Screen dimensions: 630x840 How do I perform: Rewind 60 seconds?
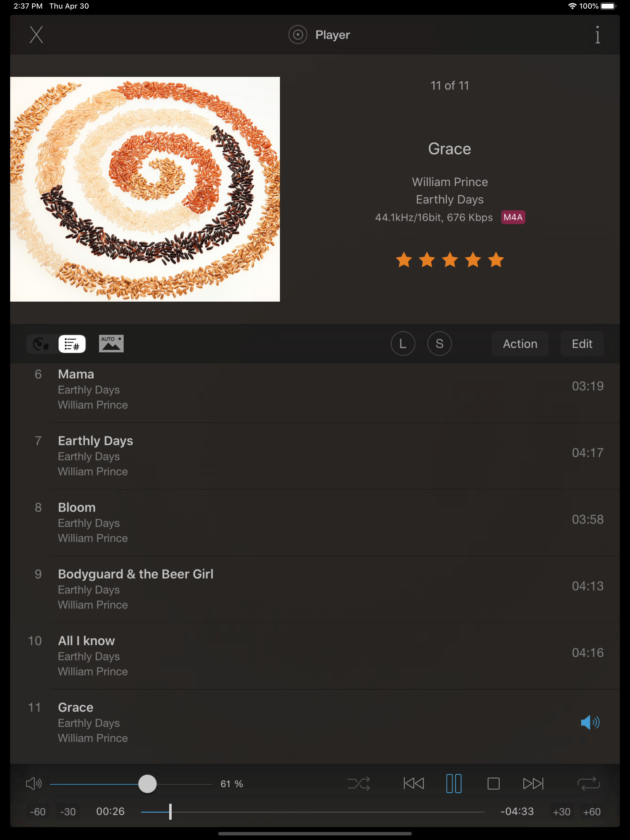point(38,812)
